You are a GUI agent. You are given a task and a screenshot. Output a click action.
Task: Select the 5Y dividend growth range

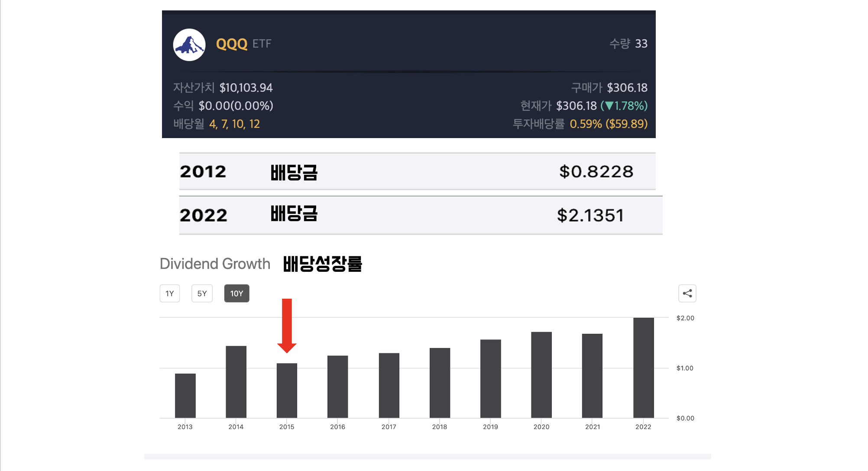click(x=202, y=294)
